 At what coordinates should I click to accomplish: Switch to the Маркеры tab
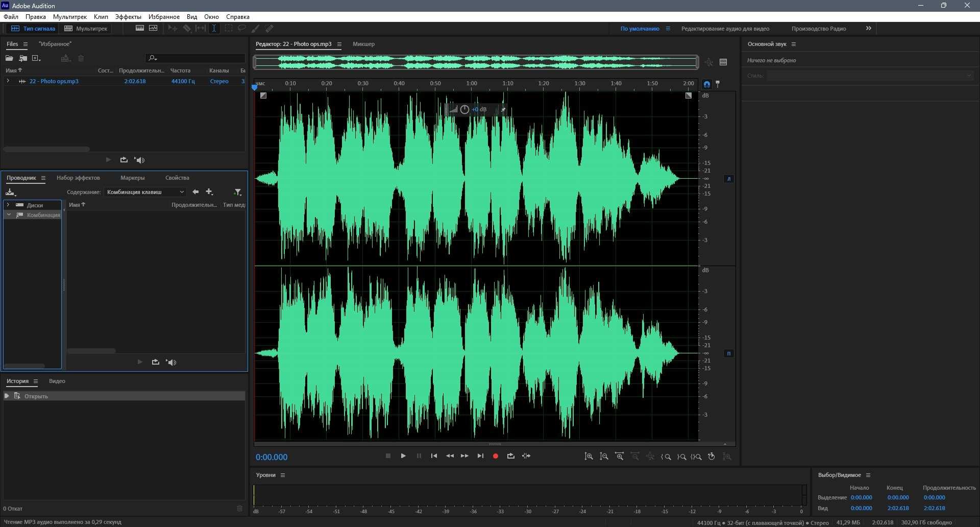point(133,178)
